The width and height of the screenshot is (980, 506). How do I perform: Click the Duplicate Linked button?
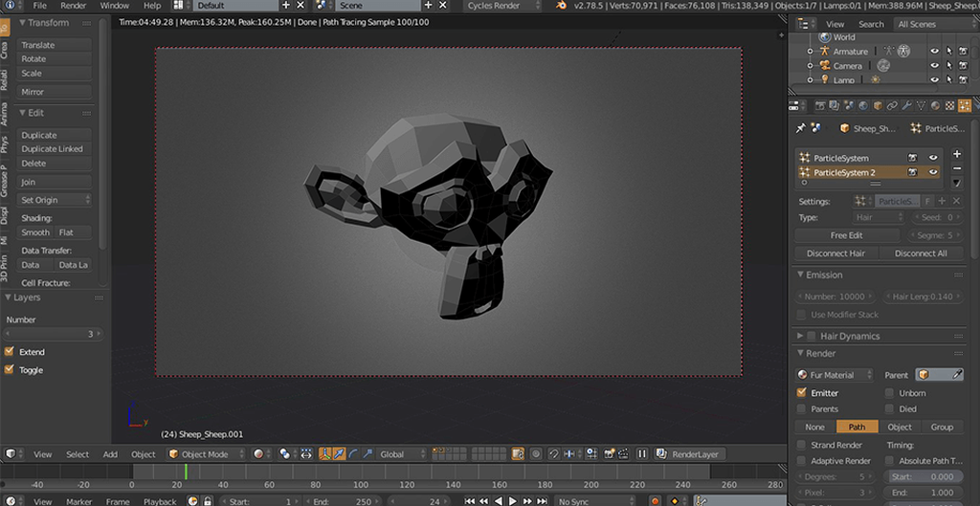tap(55, 149)
